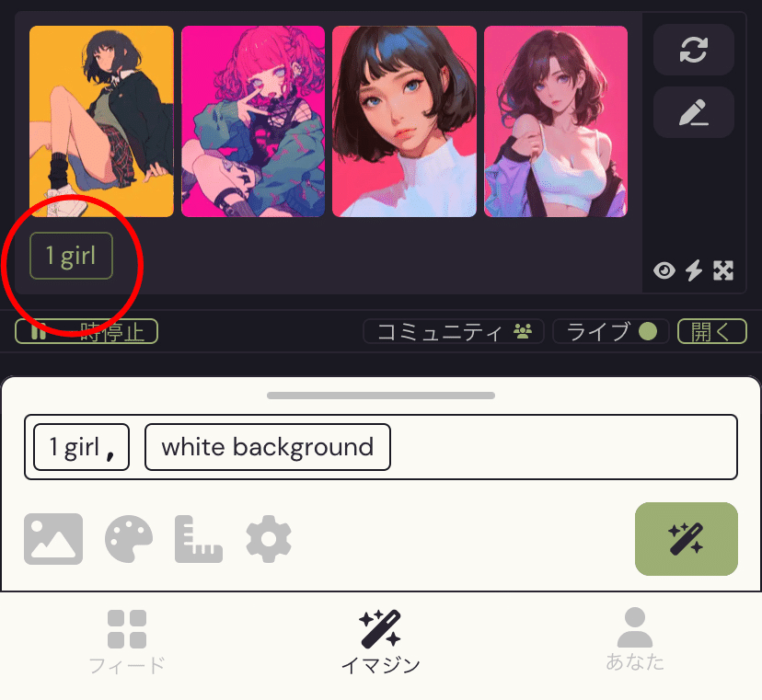Click the drag handle bar on sheet
Screen dimensions: 762x700
381,396
